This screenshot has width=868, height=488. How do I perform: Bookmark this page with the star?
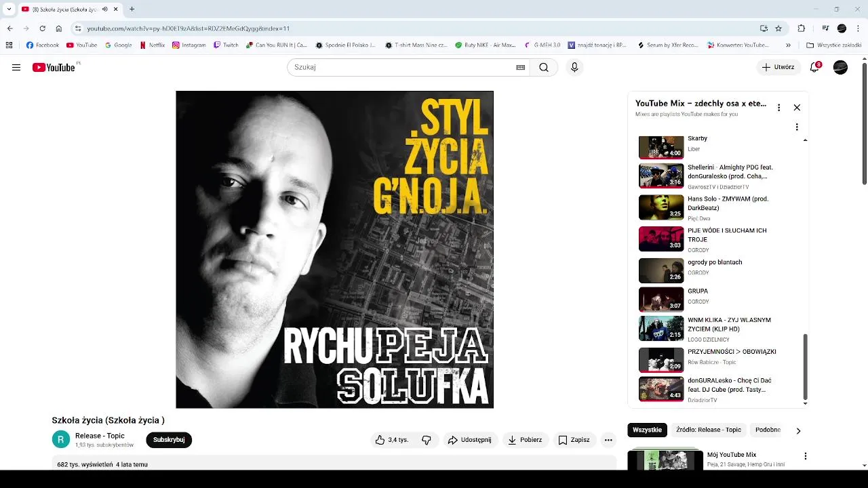(778, 28)
